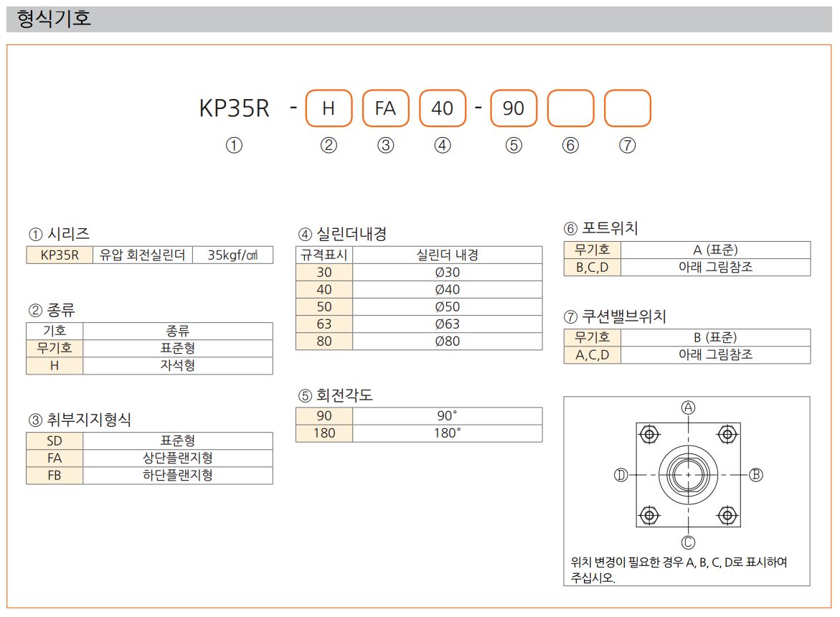Image resolution: width=840 pixels, height=617 pixels.
Task: Select the 표준형 cell in the SD row
Action: [178, 441]
